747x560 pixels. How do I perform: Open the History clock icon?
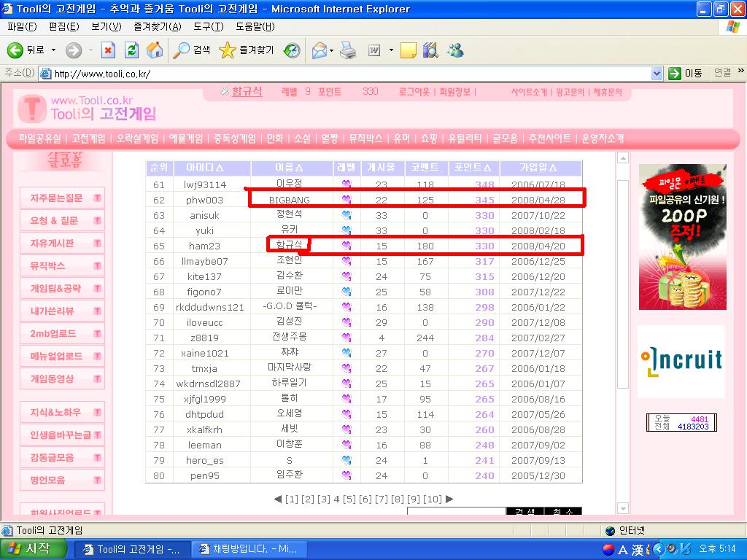click(292, 50)
